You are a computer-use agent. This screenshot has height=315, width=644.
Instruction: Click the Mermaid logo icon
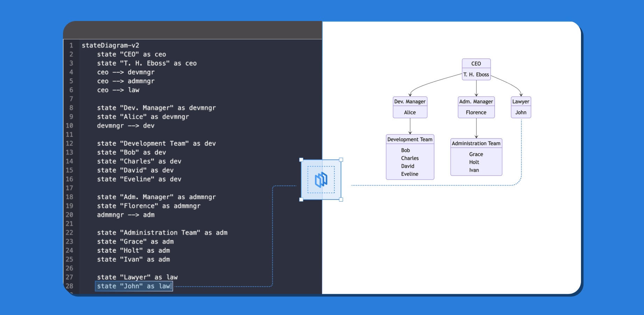322,179
